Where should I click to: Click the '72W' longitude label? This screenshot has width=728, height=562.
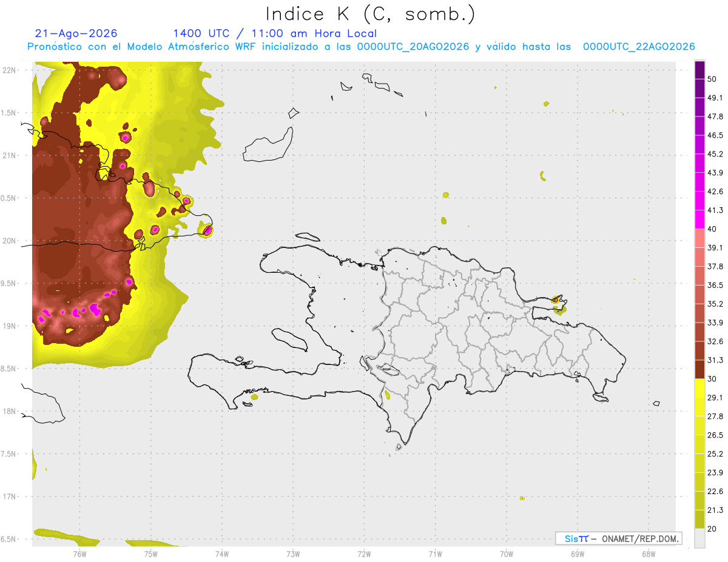pyautogui.click(x=364, y=554)
